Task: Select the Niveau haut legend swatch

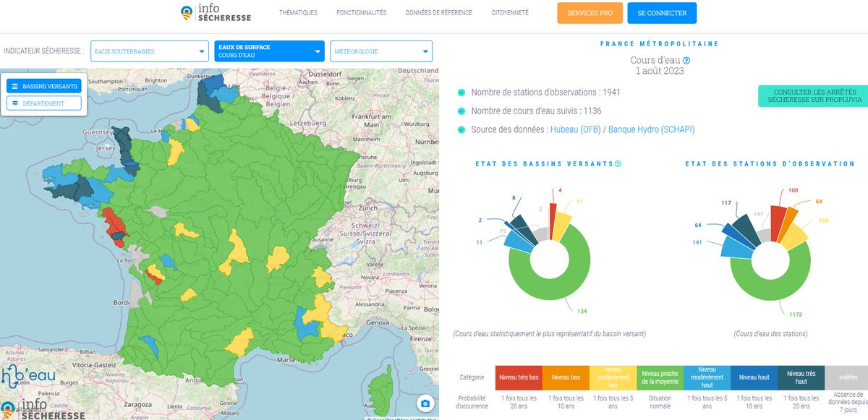Action: point(754,377)
